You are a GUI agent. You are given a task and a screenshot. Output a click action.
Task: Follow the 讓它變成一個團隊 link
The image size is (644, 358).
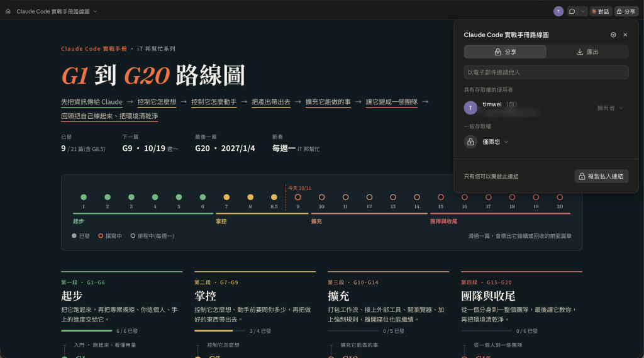(392, 102)
